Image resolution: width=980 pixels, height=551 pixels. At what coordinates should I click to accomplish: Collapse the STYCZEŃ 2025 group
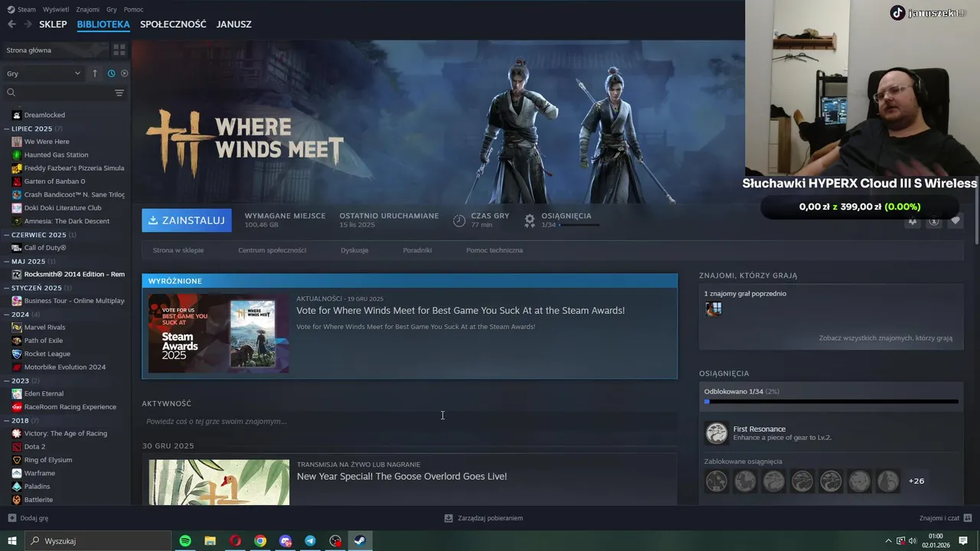click(x=7, y=288)
